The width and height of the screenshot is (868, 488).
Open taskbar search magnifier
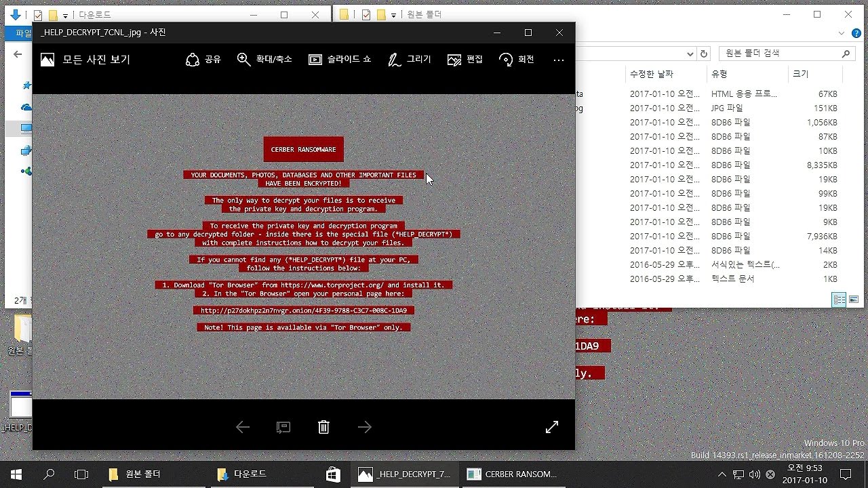click(x=49, y=474)
